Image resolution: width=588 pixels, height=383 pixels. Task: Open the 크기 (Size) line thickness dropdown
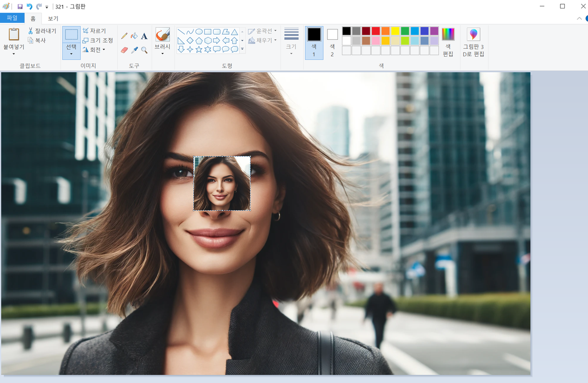(291, 41)
